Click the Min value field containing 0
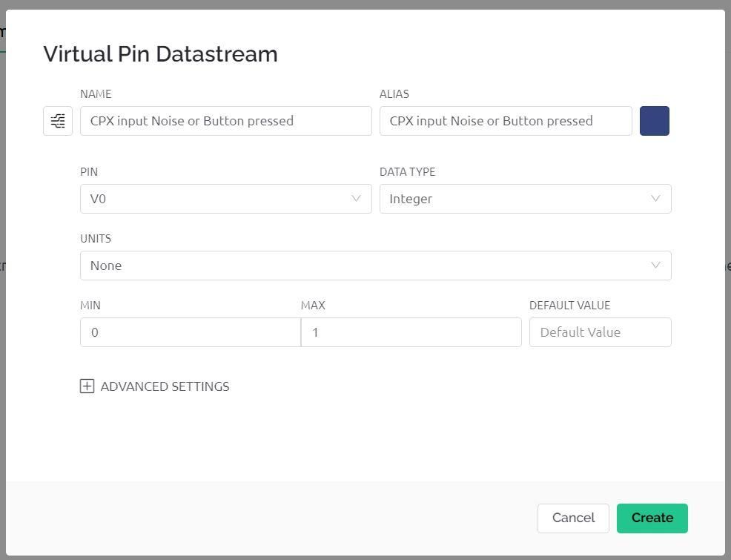The width and height of the screenshot is (731, 560). pyautogui.click(x=190, y=332)
